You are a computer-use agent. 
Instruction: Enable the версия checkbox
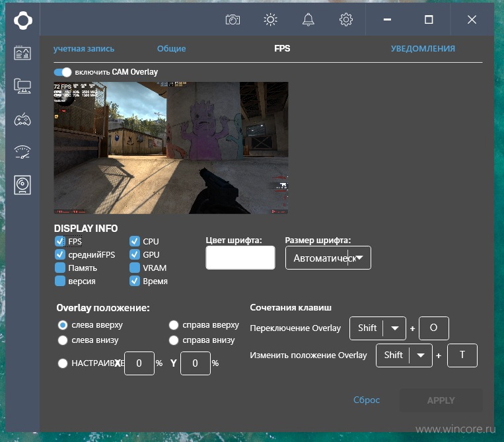pyautogui.click(x=60, y=281)
